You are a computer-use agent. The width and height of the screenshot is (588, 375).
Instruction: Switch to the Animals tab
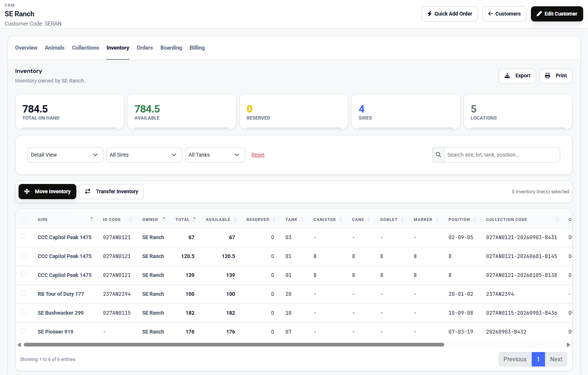click(54, 48)
